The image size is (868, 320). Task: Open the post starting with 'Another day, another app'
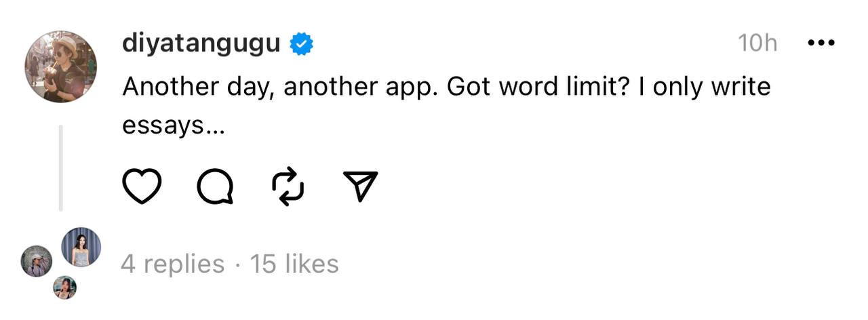(x=446, y=106)
